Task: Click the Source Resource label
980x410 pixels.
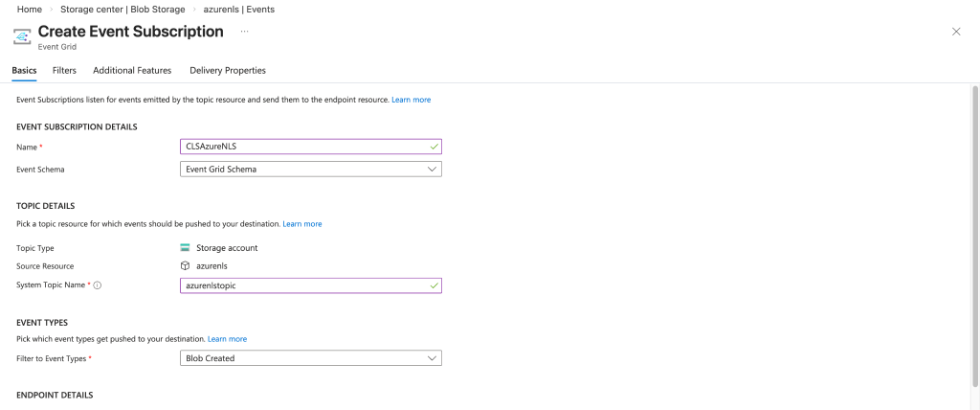Action: 45,266
